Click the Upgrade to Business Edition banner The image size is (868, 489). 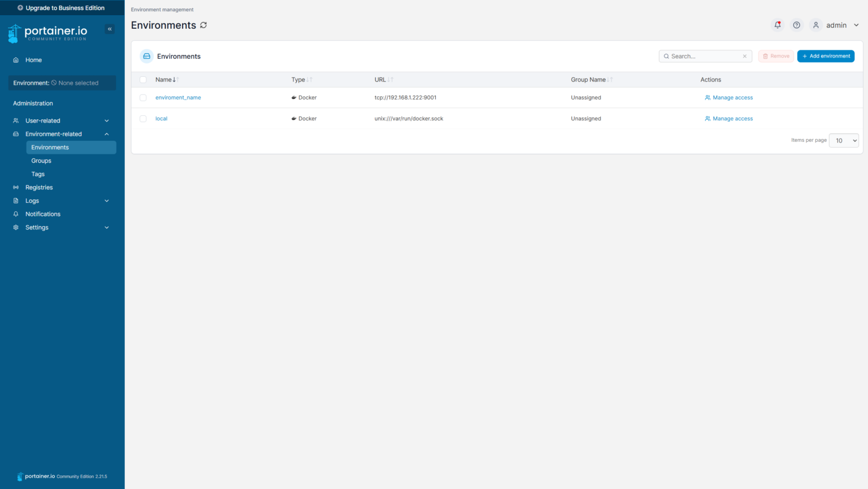[62, 8]
